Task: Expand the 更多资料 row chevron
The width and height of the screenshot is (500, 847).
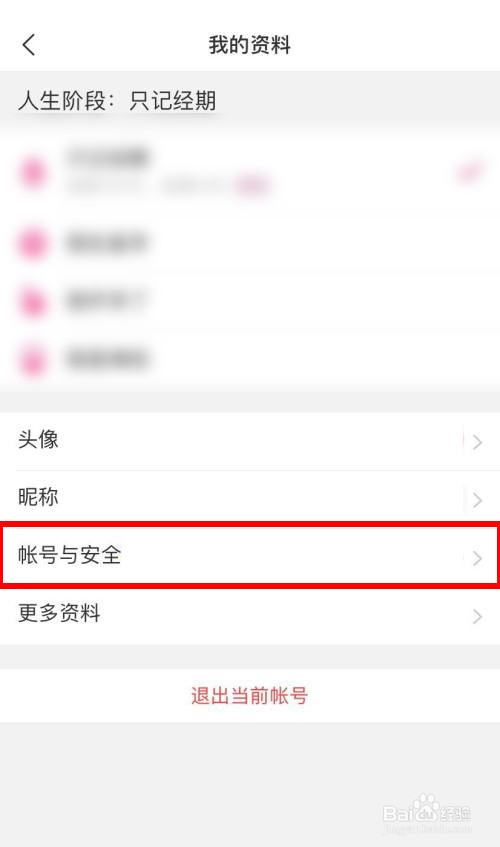Action: [x=477, y=616]
